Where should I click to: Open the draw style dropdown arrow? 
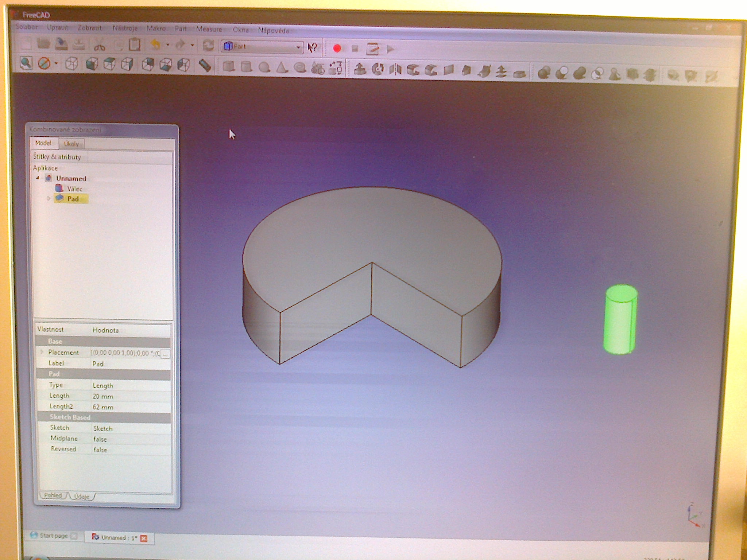click(56, 63)
